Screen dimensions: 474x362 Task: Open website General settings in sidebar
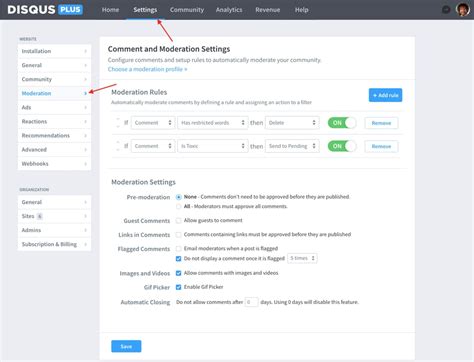coord(54,65)
